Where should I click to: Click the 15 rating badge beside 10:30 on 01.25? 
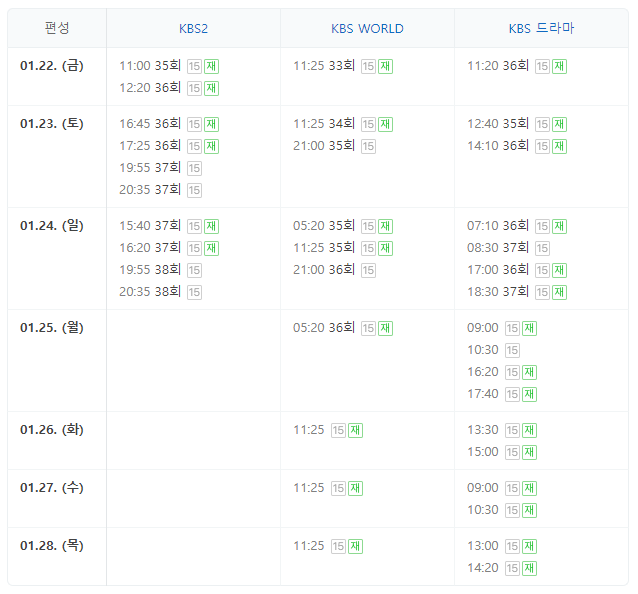point(512,350)
